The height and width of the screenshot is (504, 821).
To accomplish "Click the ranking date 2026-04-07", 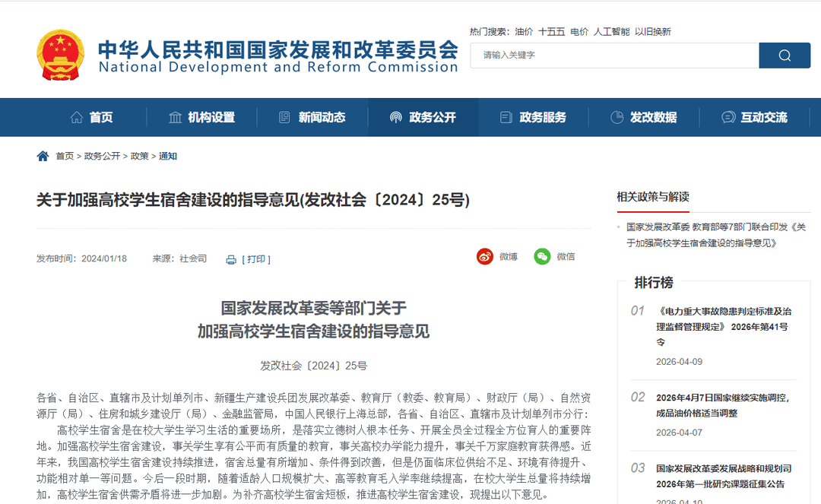I will click(x=679, y=433).
